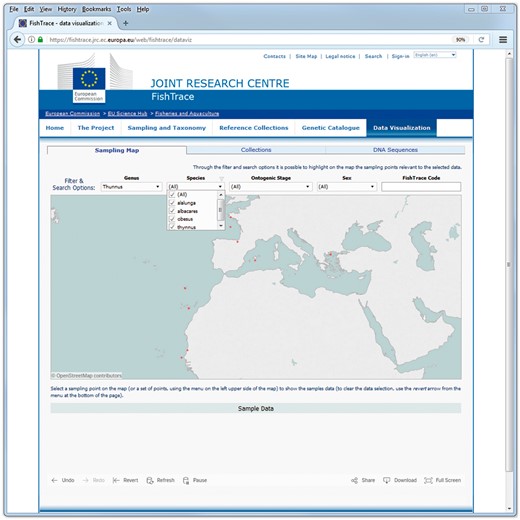
Task: Open the Ontogenic Stage dropdown
Action: tap(271, 187)
